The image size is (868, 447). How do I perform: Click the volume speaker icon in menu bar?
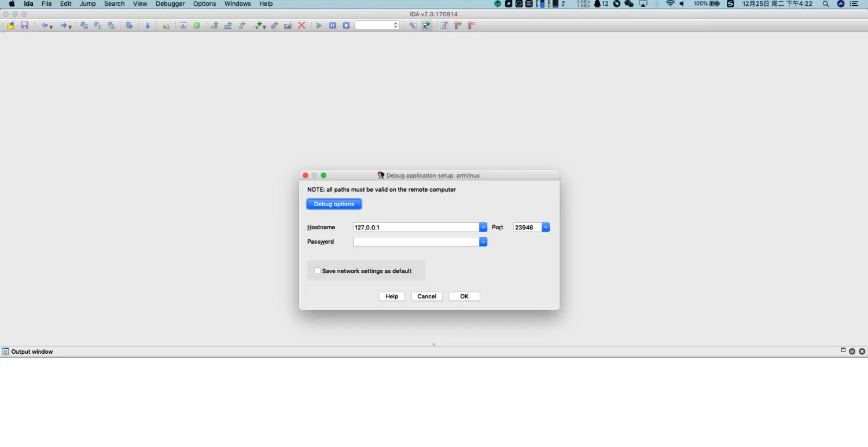click(x=682, y=3)
